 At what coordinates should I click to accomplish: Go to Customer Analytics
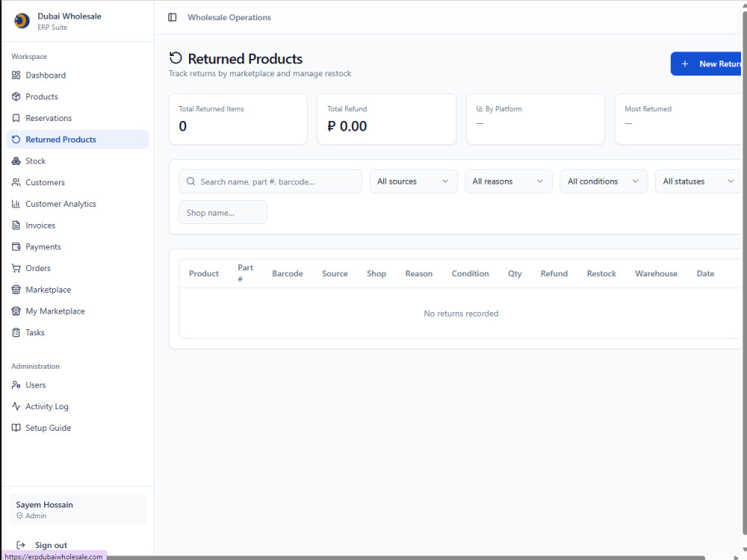point(78,204)
